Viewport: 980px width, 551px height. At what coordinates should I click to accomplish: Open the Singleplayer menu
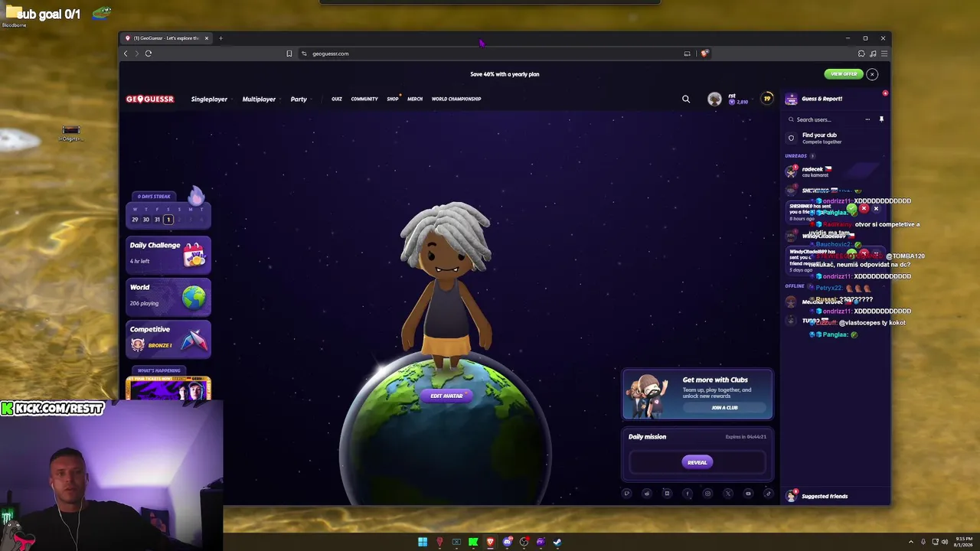(x=209, y=99)
